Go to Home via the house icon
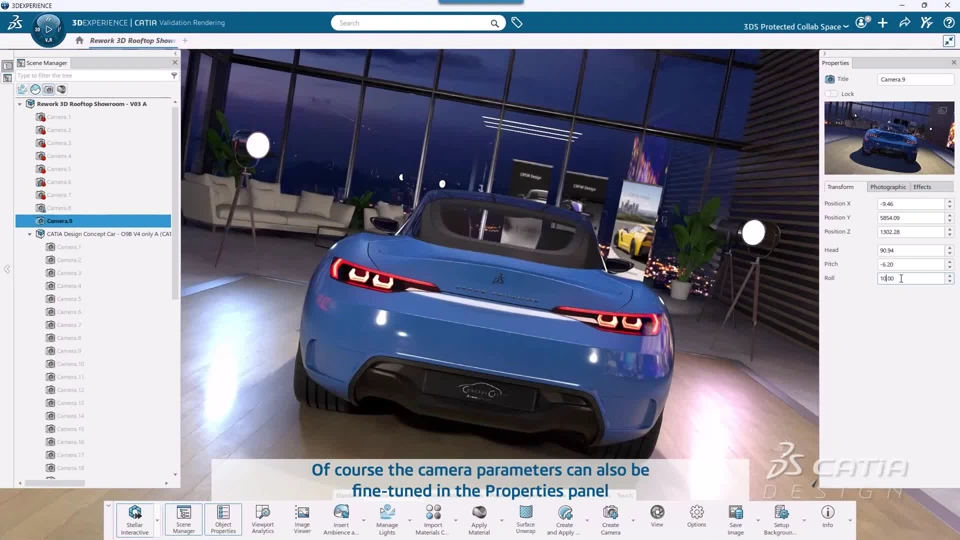The height and width of the screenshot is (540, 960). [x=79, y=40]
